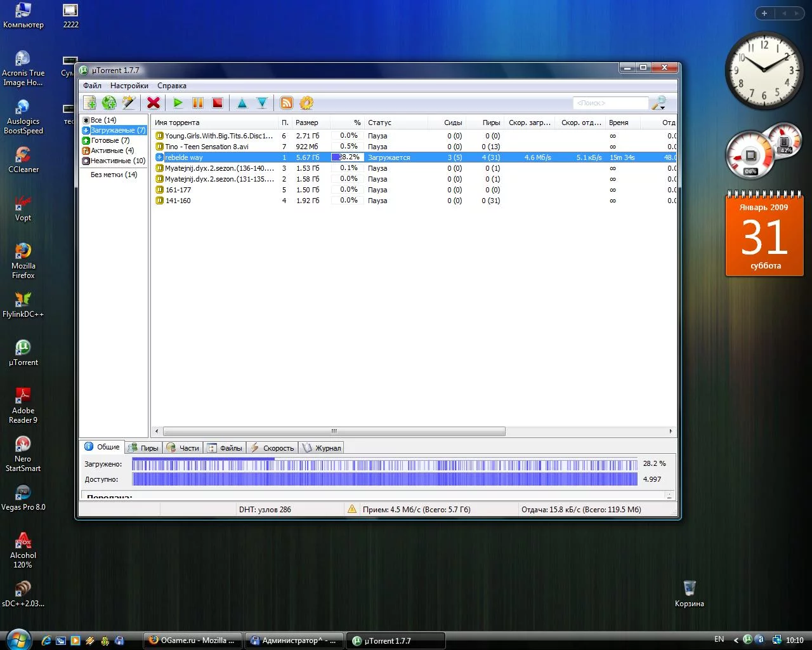Pause the torrent with the orange Pause icon
812x650 pixels.
tap(198, 103)
